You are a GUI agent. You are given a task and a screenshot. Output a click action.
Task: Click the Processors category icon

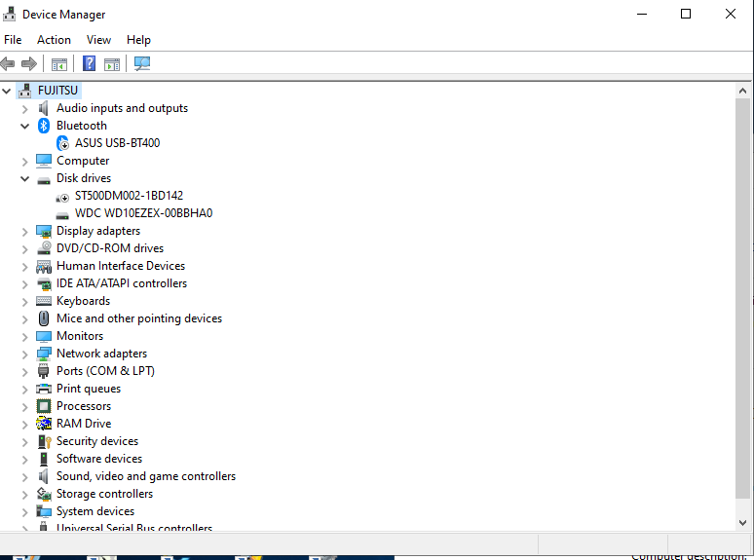coord(44,406)
